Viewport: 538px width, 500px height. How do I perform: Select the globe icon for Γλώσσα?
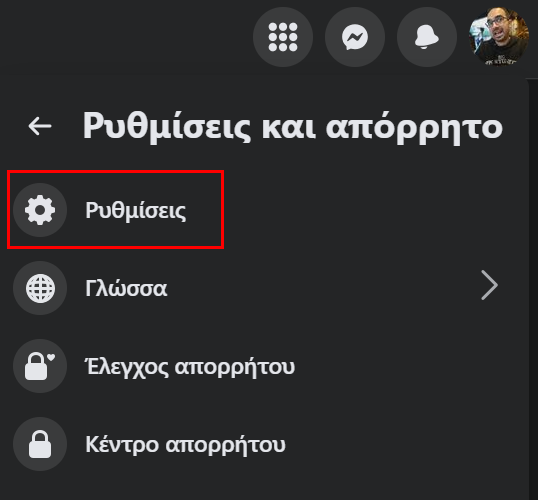[x=40, y=288]
